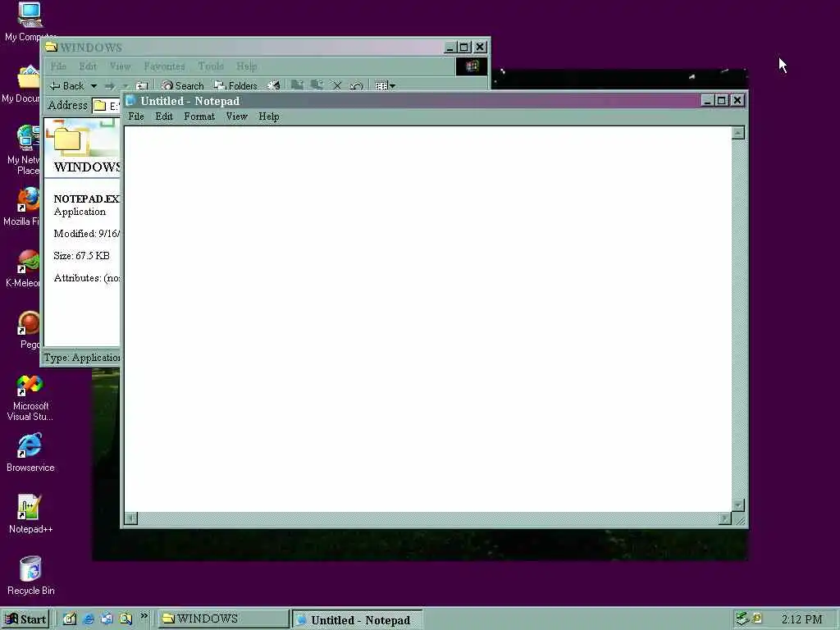Open the Help menu in Notepad
Screen dimensions: 840x630
[x=269, y=116]
